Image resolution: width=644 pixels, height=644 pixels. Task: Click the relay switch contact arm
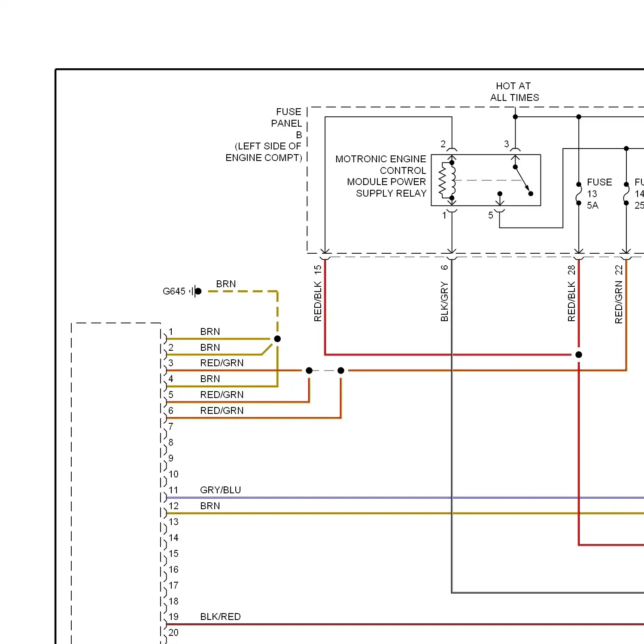click(523, 179)
